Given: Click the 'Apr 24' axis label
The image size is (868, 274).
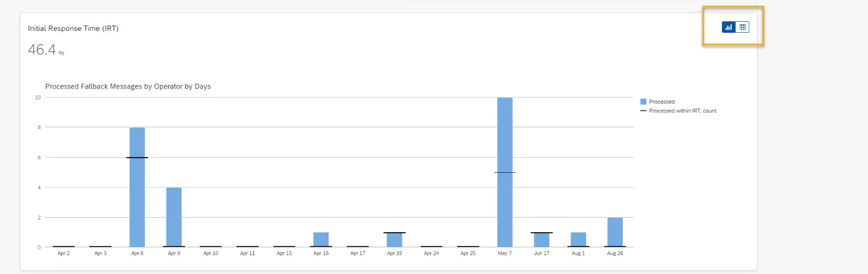Looking at the screenshot, I should [432, 253].
